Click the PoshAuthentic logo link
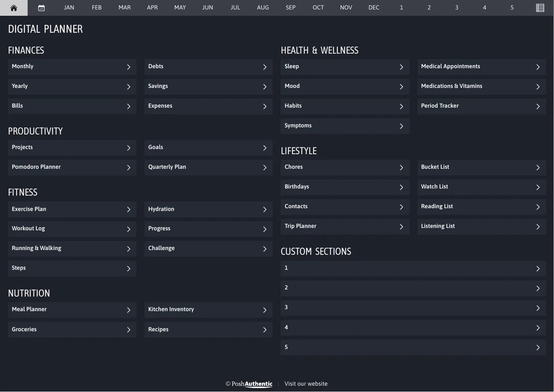554x392 pixels. click(x=249, y=384)
